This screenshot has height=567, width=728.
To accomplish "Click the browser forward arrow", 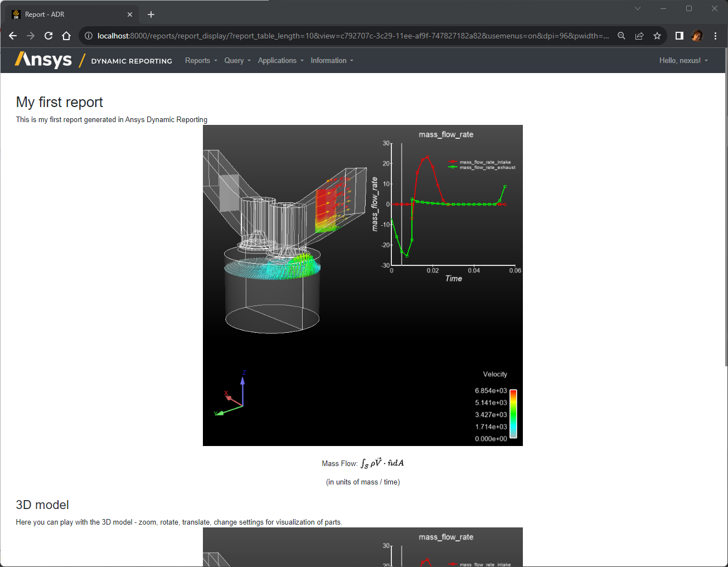I will pyautogui.click(x=31, y=36).
